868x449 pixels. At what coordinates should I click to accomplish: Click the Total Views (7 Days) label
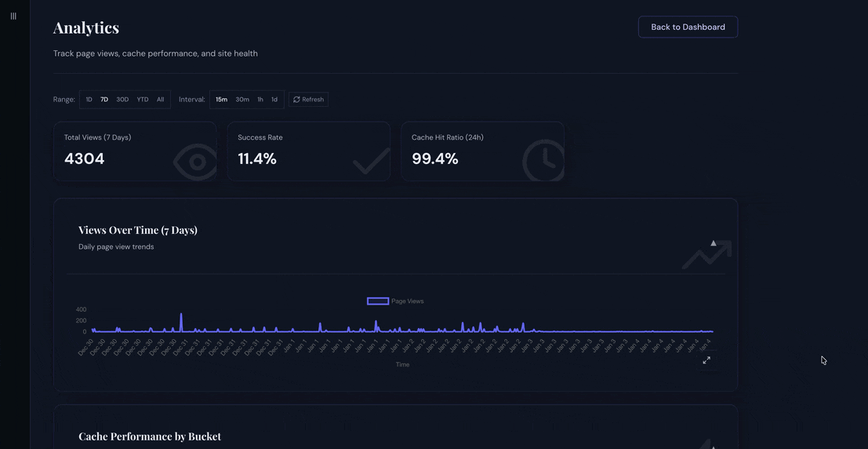tap(97, 137)
